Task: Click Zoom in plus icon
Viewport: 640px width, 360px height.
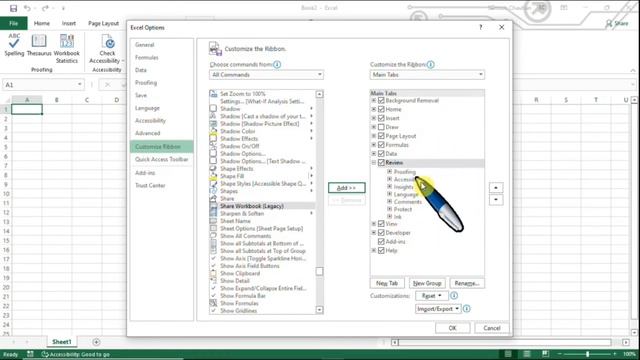Action: (615, 354)
